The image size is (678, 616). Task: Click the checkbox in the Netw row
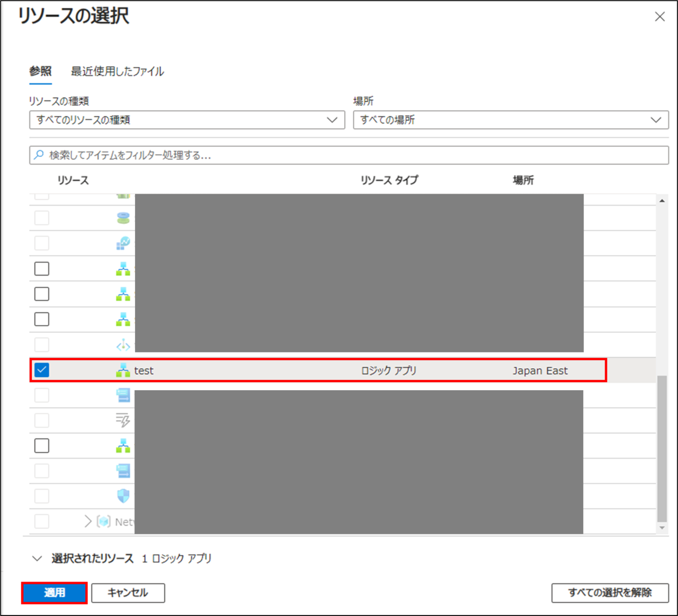click(x=42, y=521)
